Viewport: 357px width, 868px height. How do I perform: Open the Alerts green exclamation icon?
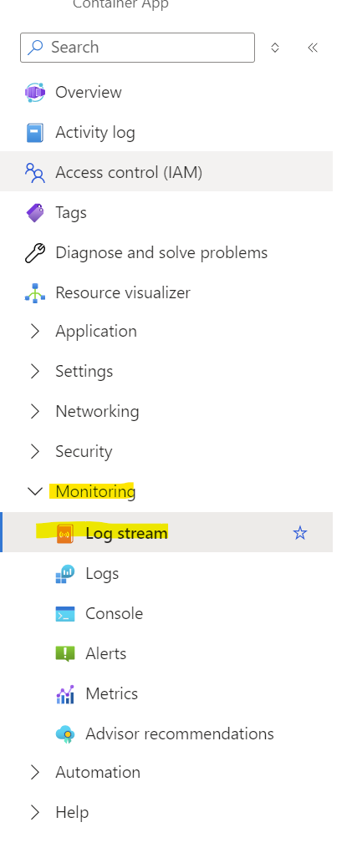coord(65,654)
